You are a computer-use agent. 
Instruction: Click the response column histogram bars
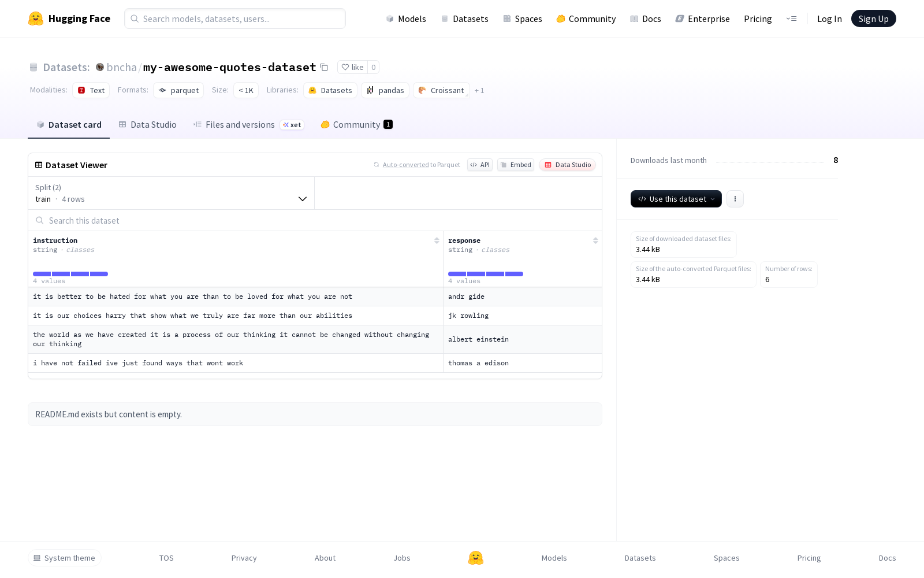pos(486,274)
